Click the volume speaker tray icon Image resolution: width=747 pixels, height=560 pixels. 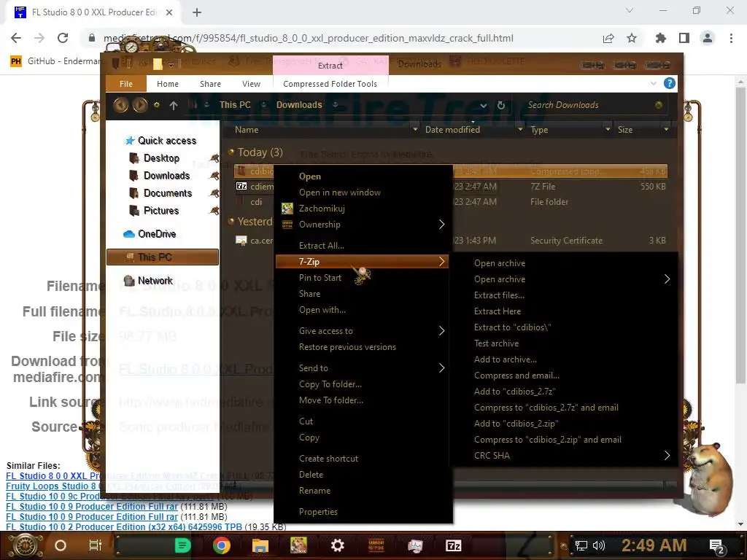click(599, 545)
